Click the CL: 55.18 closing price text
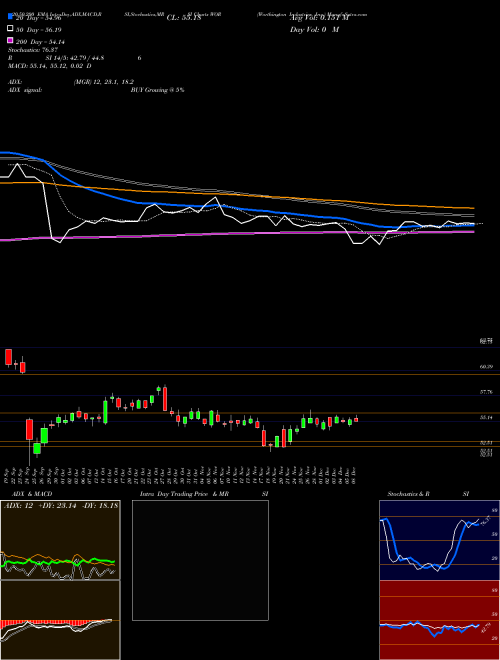Image resolution: width=500 pixels, height=660 pixels. click(184, 18)
